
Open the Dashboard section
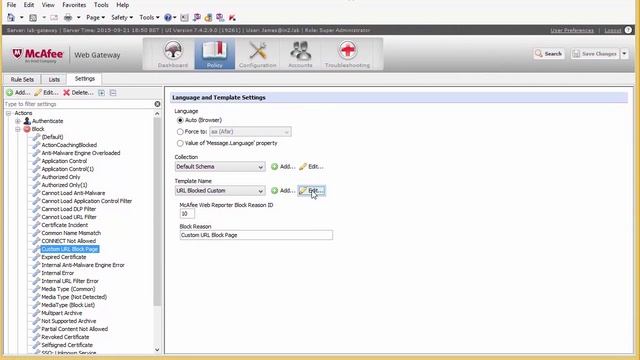[x=173, y=54]
